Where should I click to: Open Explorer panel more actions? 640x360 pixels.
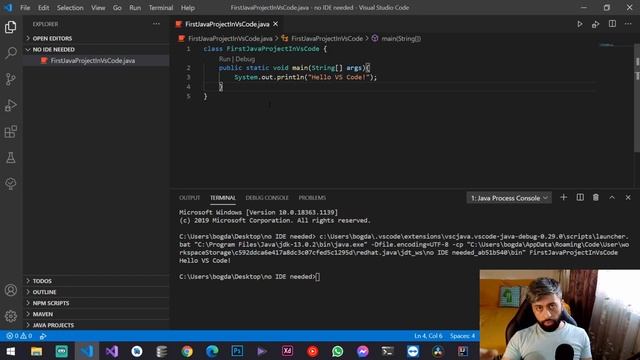coord(156,24)
